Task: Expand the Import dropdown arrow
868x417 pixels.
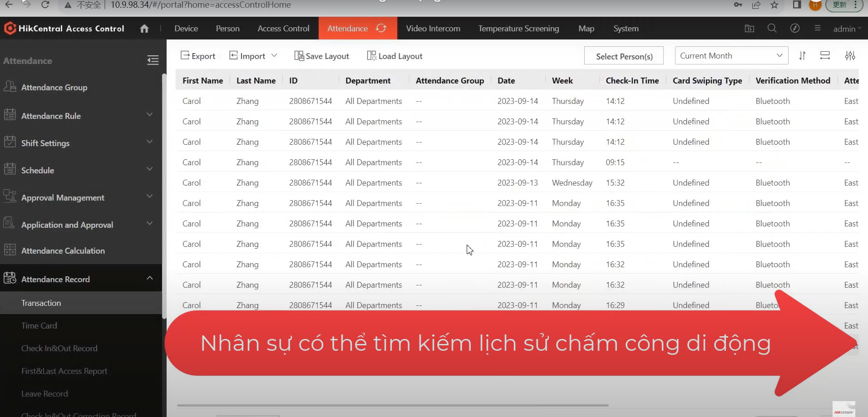Action: click(274, 56)
